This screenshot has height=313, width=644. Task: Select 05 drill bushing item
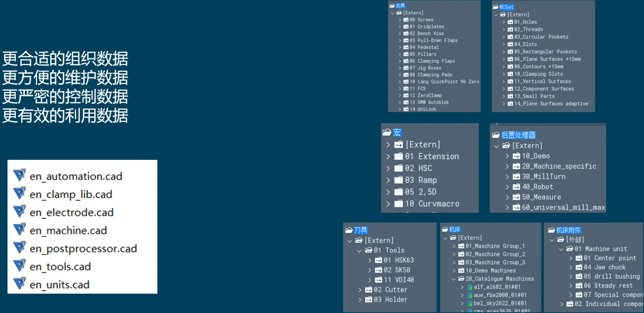click(612, 277)
